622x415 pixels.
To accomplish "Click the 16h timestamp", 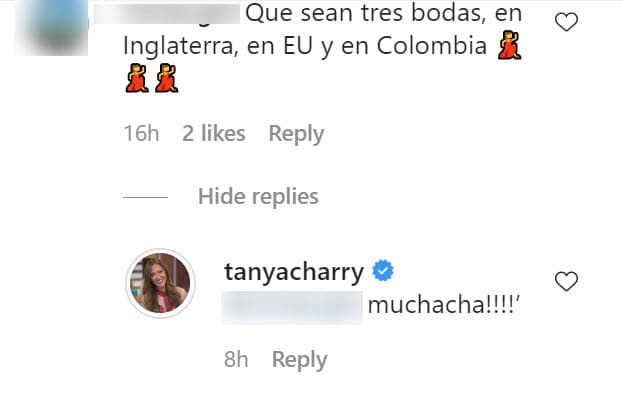I will pyautogui.click(x=141, y=133).
